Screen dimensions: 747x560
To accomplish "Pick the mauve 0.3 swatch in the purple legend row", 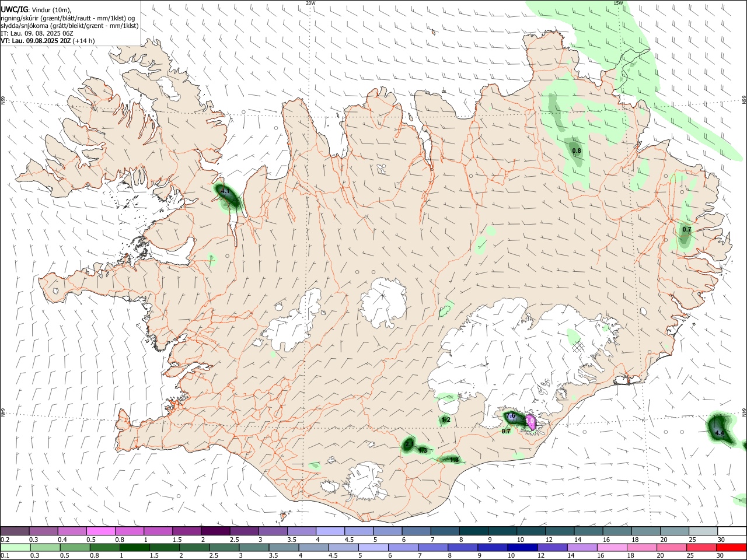I will pos(44,531).
